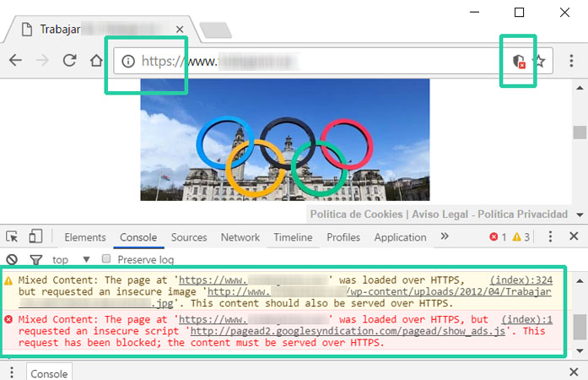Bookmark the page with star icon
Image resolution: width=588 pixels, height=380 pixels.
(x=539, y=61)
